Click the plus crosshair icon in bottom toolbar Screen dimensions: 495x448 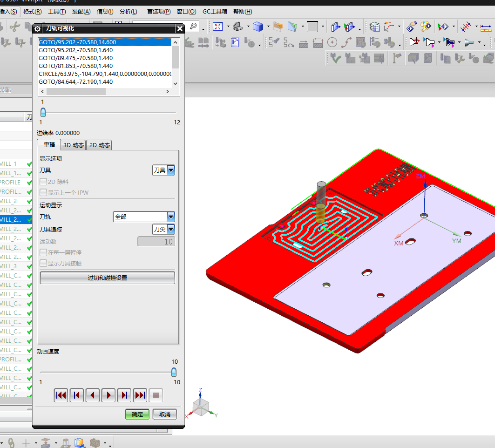26,442
